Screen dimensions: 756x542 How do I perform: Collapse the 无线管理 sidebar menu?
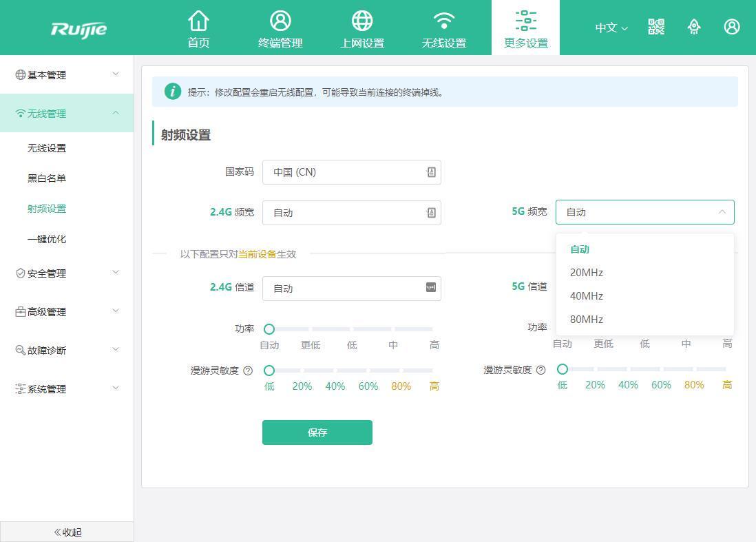coord(67,113)
